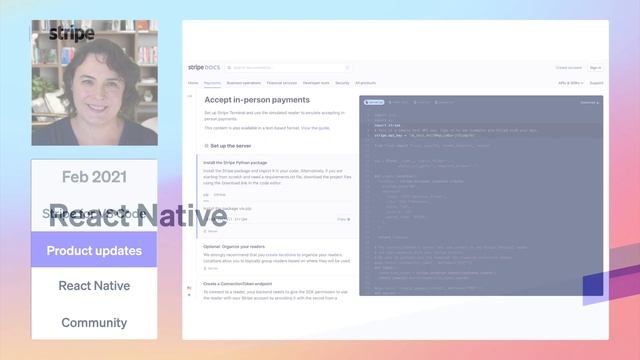Click the documentation search field
Viewport: 640px width, 360px height.
[288, 68]
